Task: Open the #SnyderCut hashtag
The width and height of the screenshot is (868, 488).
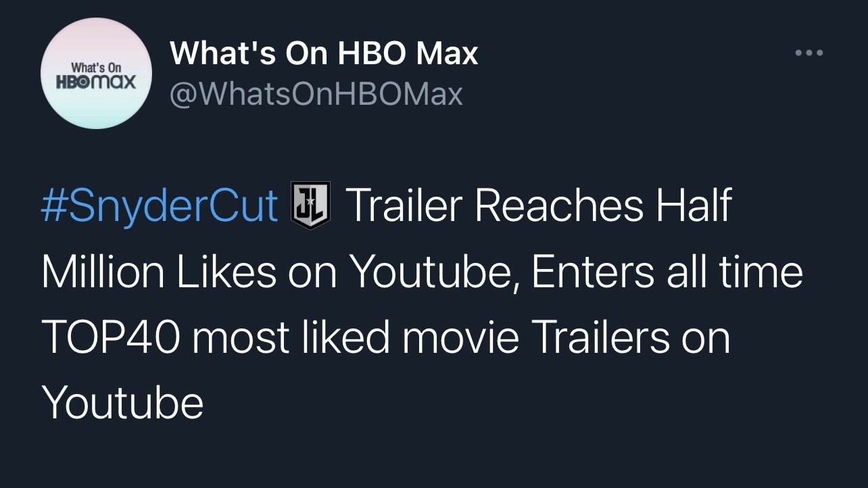Action: [160, 205]
